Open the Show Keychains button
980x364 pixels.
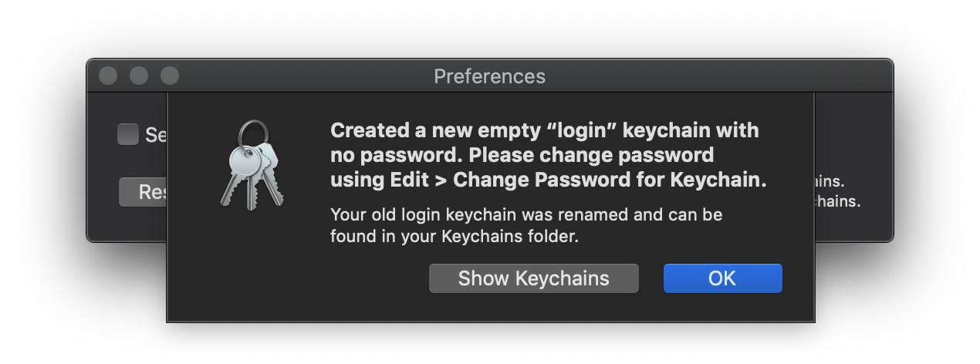[x=534, y=278]
